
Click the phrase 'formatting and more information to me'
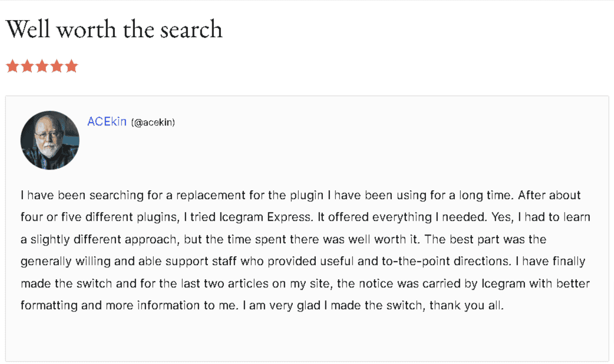tap(128, 306)
